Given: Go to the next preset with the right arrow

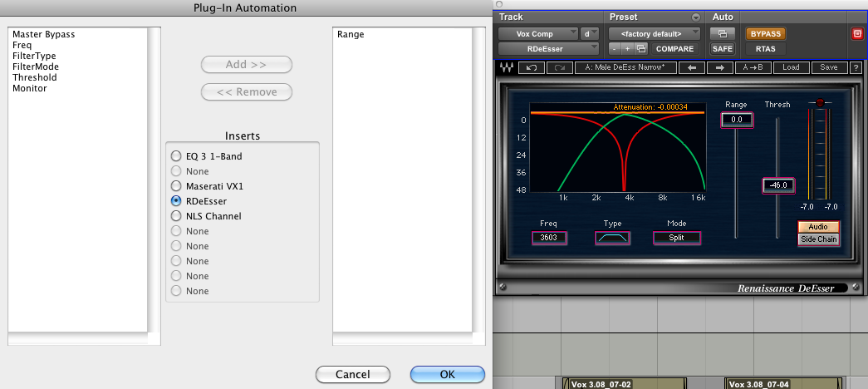Looking at the screenshot, I should [719, 67].
